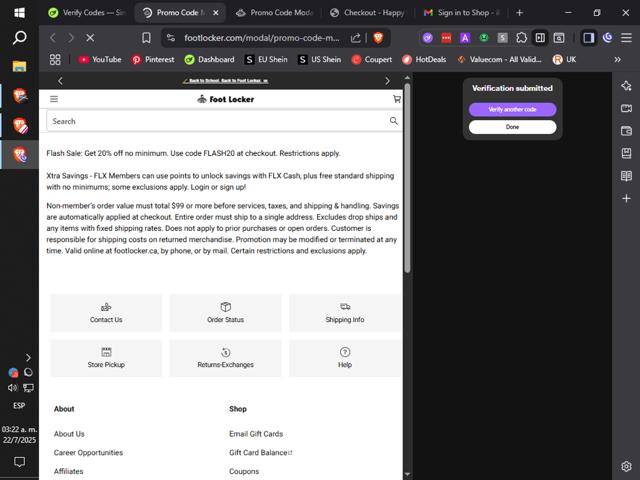The width and height of the screenshot is (640, 480).
Task: Open the Pinterest bookmark
Action: point(153,60)
